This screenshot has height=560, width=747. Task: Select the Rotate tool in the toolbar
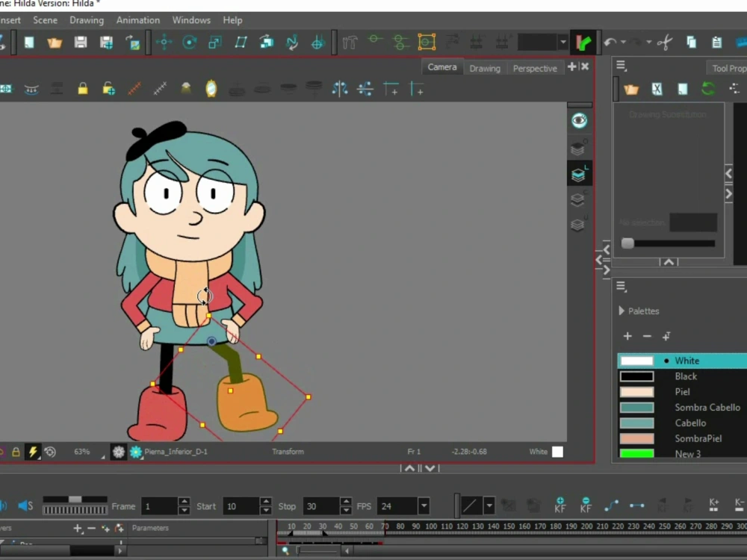click(x=189, y=42)
